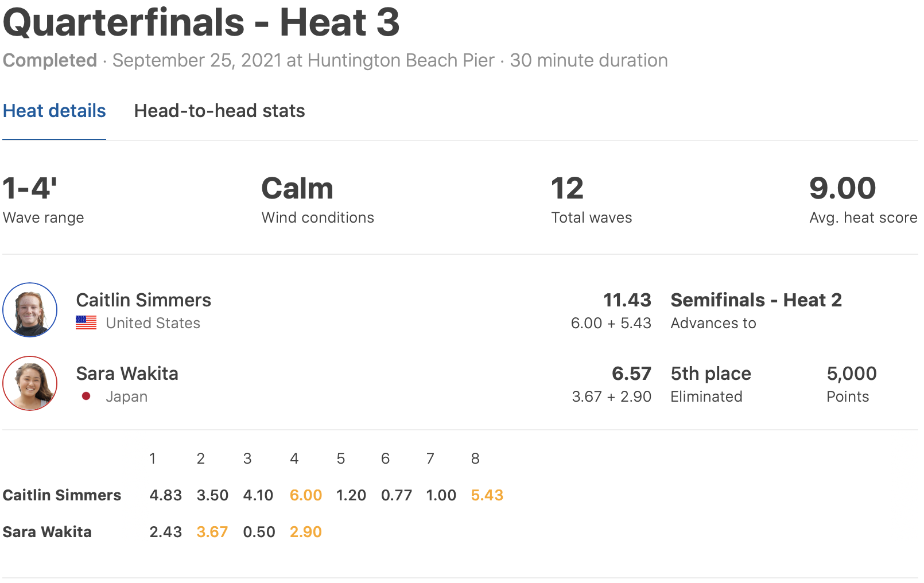Click Caitlin Simmers' profile photo
The image size is (924, 583).
(x=30, y=310)
